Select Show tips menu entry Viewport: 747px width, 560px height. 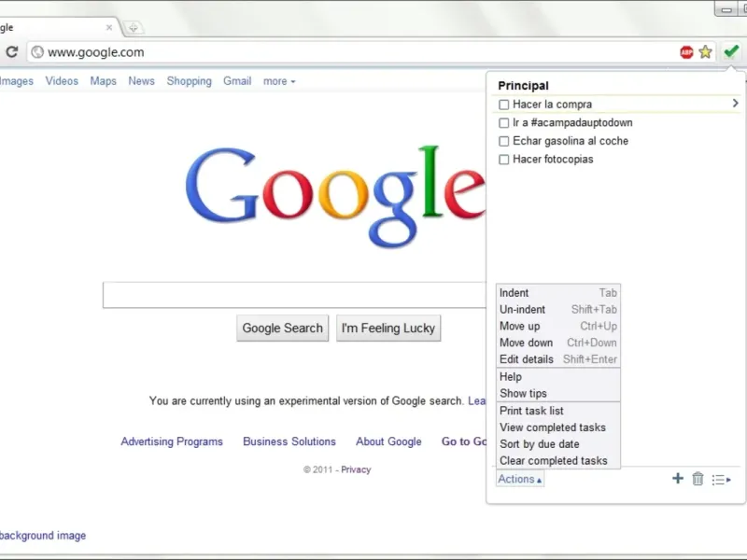[x=557, y=393]
